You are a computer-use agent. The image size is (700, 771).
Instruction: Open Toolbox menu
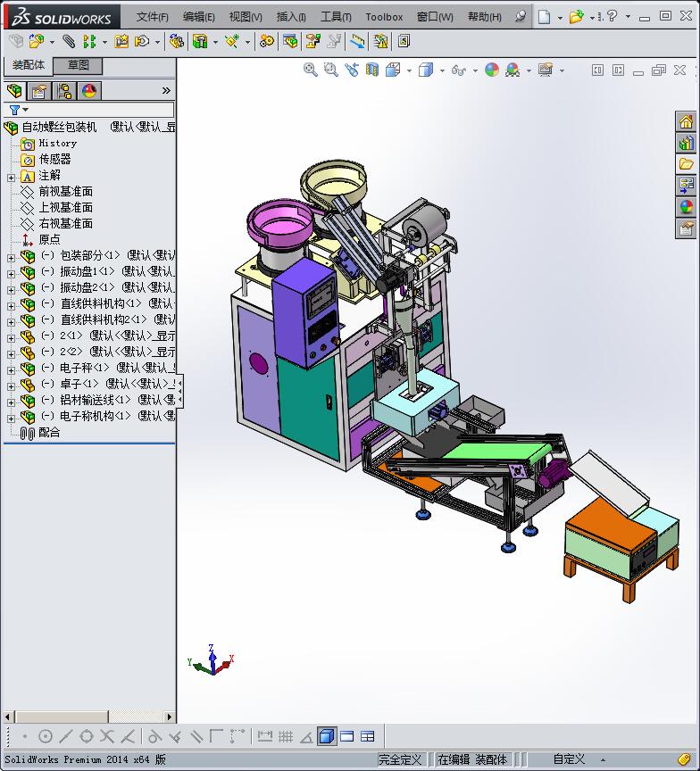pyautogui.click(x=384, y=17)
